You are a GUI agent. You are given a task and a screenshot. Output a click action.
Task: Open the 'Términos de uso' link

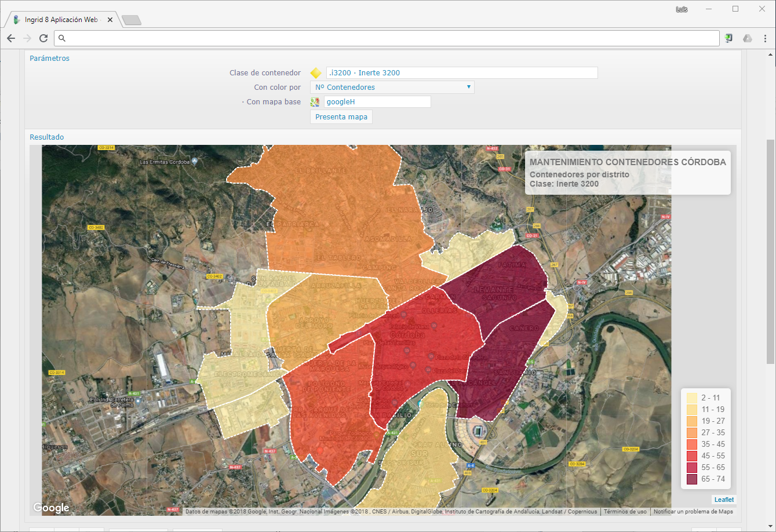(x=625, y=512)
